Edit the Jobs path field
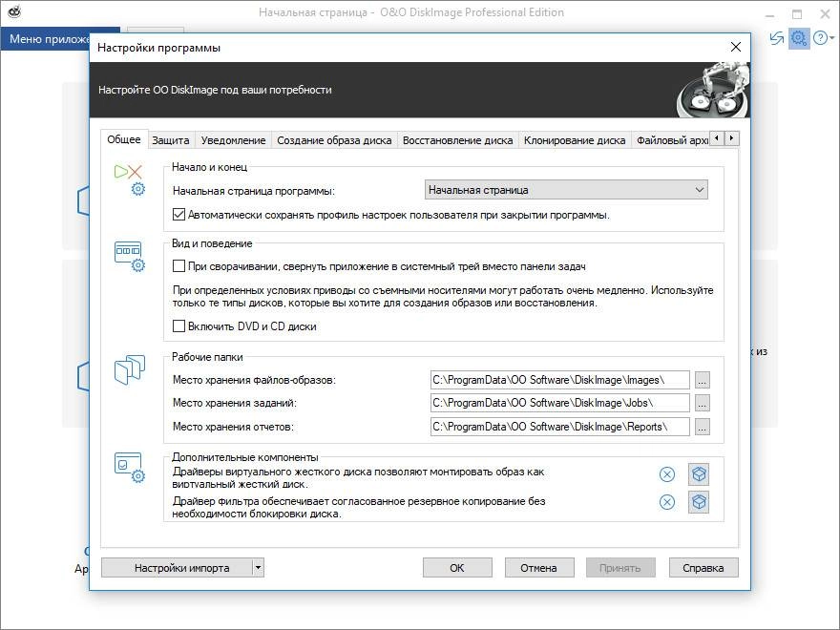 click(x=559, y=403)
